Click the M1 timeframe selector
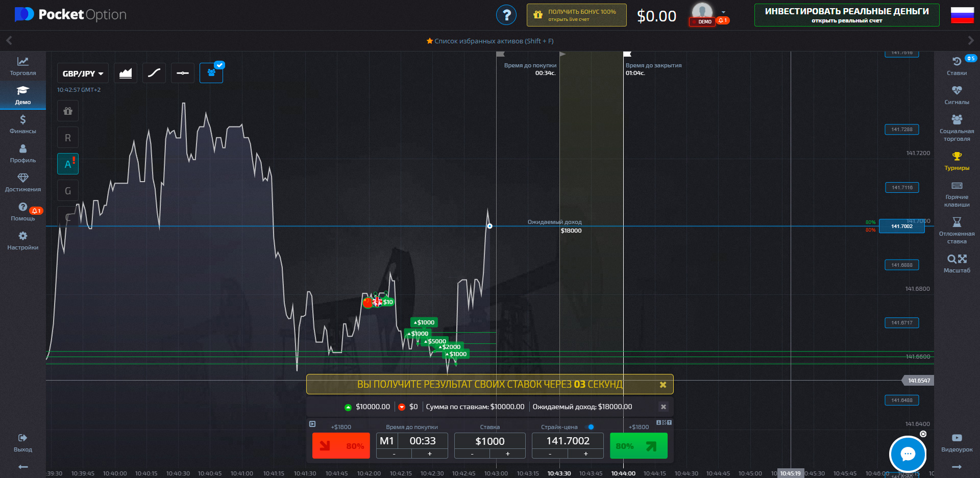This screenshot has width=980, height=478. pyautogui.click(x=387, y=441)
